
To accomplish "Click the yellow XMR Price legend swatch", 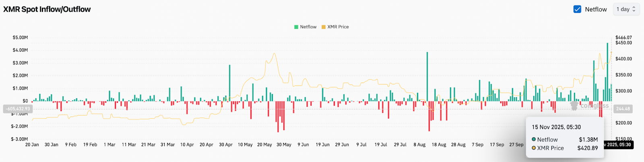I will [x=324, y=27].
